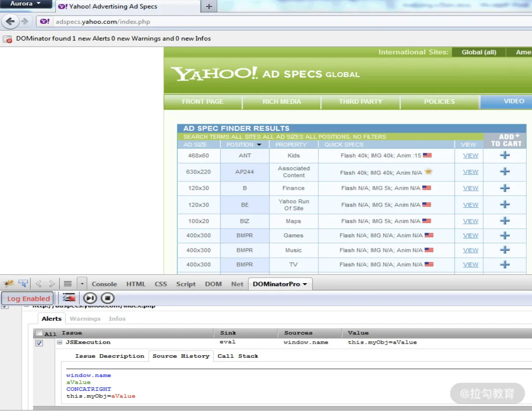Click the stop DOMinator button
Image resolution: width=532 pixels, height=411 pixels.
pos(107,298)
